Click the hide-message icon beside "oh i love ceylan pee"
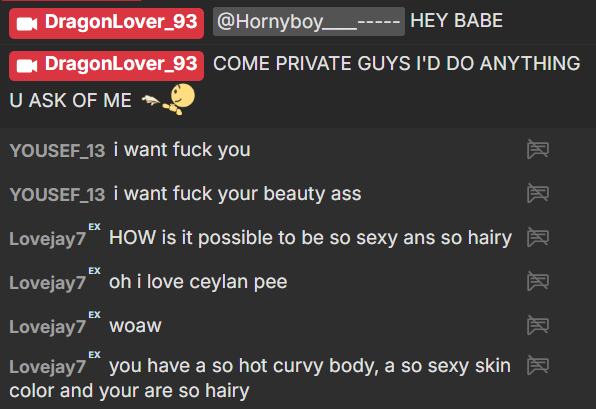This screenshot has height=409, width=596. tap(538, 281)
